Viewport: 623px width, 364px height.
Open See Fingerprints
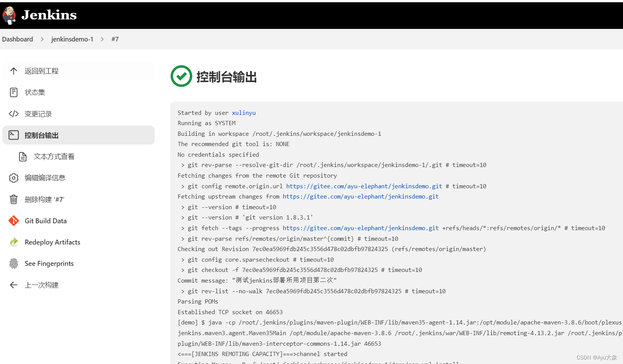(x=49, y=264)
